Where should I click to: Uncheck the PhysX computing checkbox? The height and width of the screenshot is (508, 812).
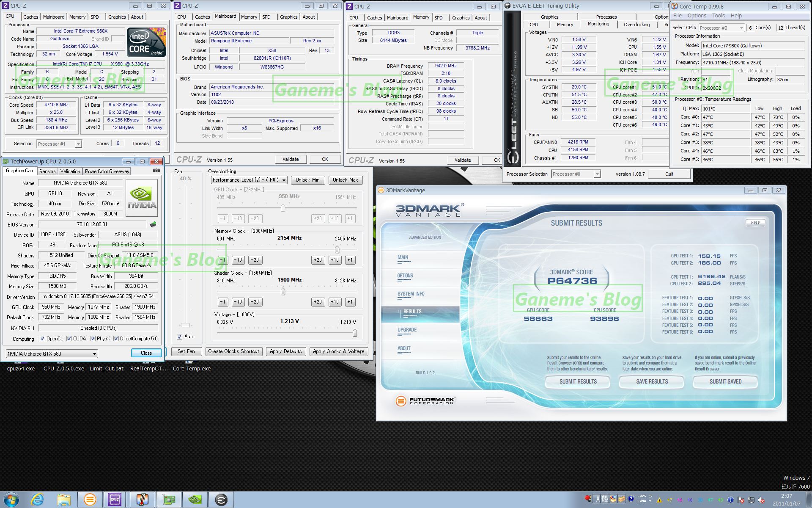(x=93, y=339)
